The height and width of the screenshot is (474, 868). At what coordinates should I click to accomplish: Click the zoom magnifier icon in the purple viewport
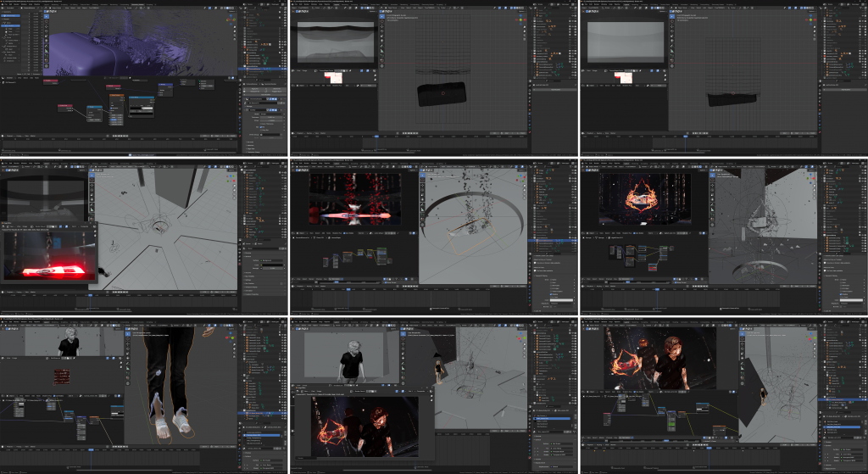click(x=234, y=27)
